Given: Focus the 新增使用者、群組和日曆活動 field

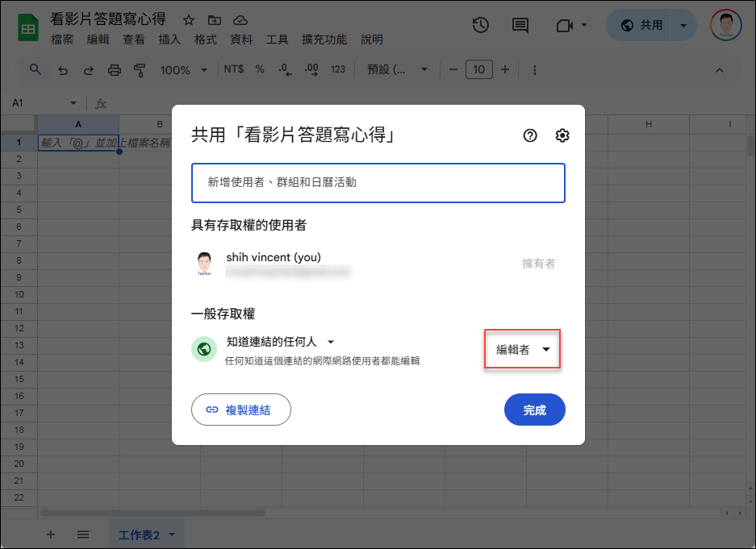Looking at the screenshot, I should click(x=378, y=182).
